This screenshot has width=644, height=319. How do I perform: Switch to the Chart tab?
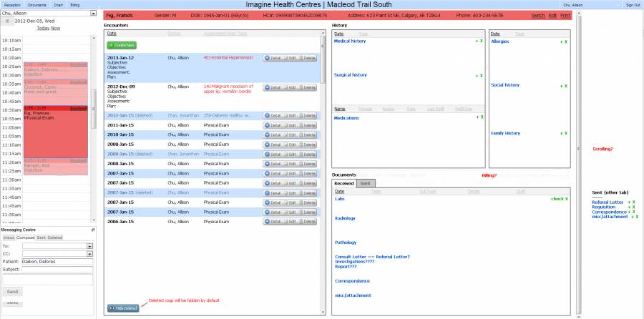click(x=59, y=5)
